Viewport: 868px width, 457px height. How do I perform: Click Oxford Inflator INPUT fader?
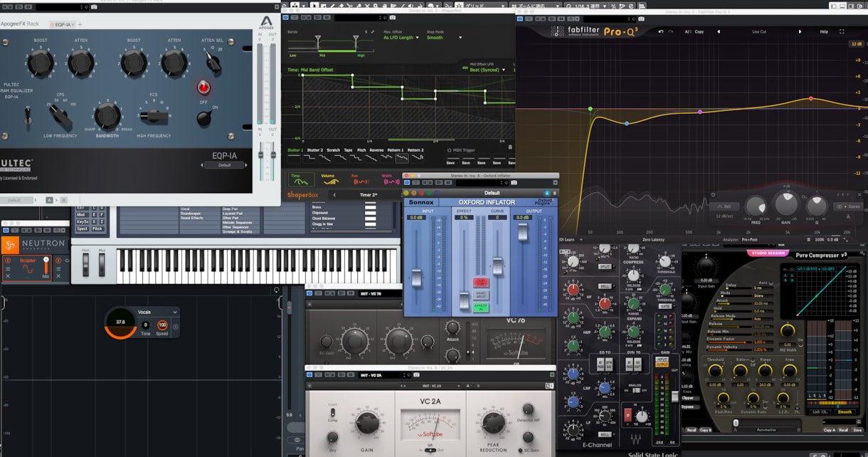tap(416, 278)
